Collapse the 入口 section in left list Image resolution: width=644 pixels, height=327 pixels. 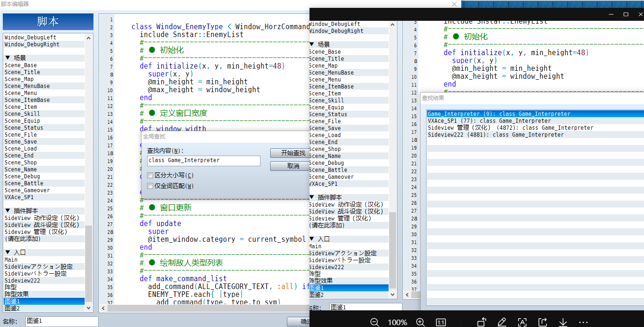(7, 253)
